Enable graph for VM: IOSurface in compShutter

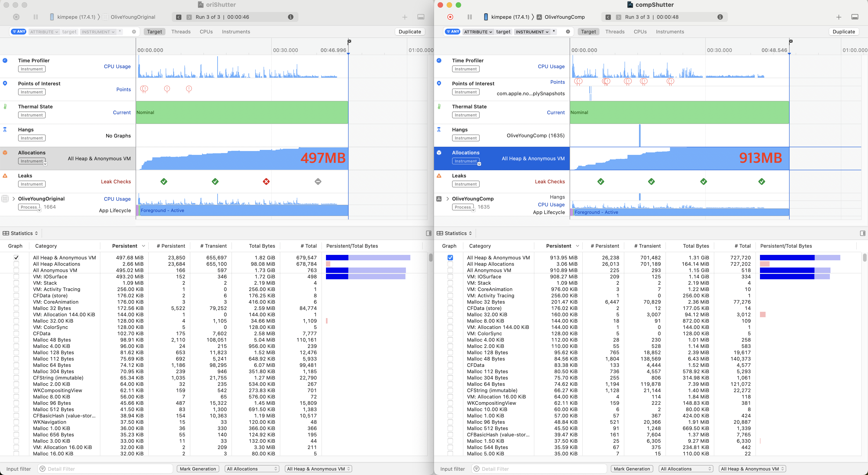[x=450, y=277]
